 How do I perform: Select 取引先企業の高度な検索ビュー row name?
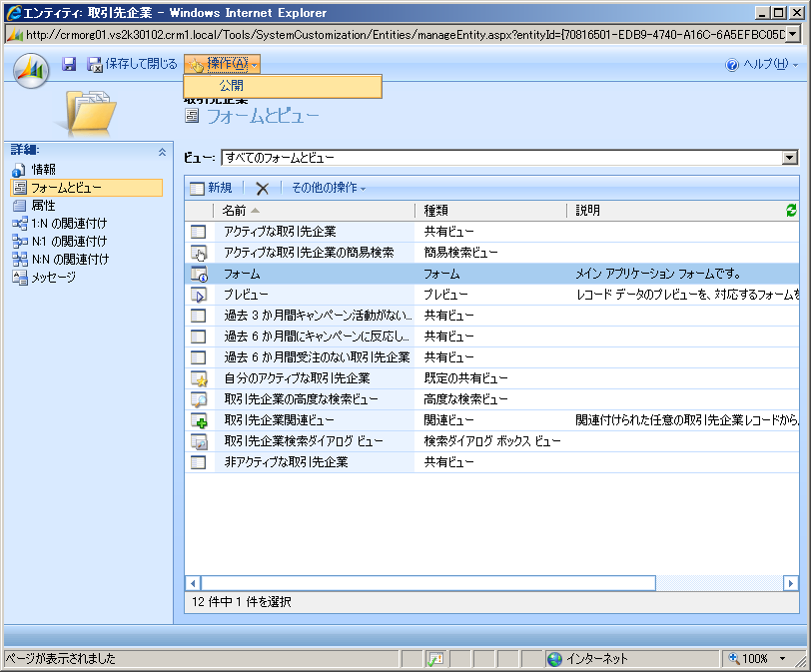coord(301,399)
